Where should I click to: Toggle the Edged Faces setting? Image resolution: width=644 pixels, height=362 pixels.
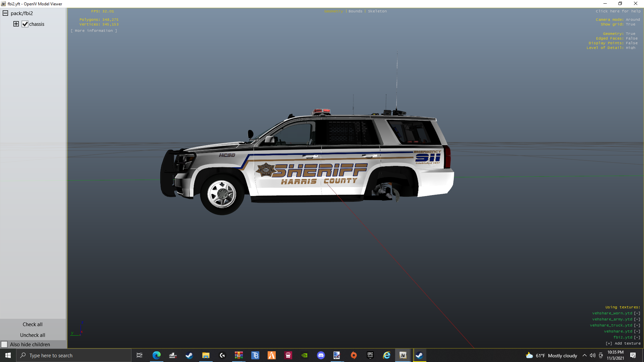(x=632, y=39)
